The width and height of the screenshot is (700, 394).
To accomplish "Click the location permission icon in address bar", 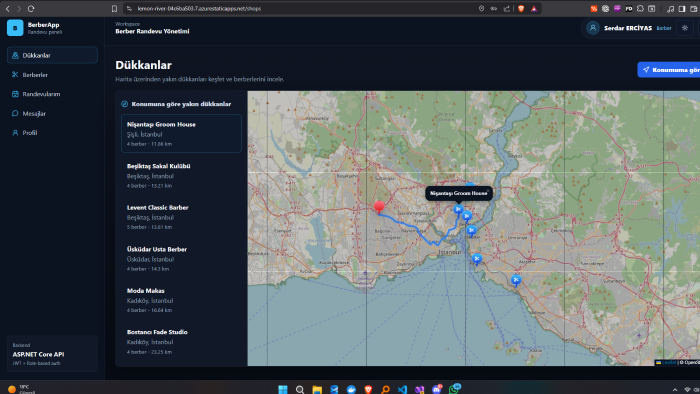I will tap(481, 8).
